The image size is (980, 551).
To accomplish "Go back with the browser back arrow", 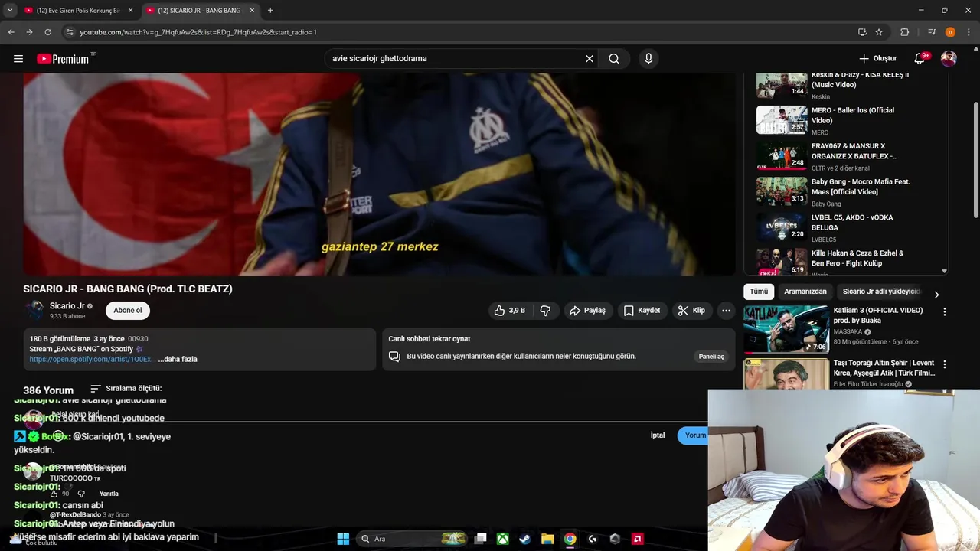I will [x=11, y=32].
